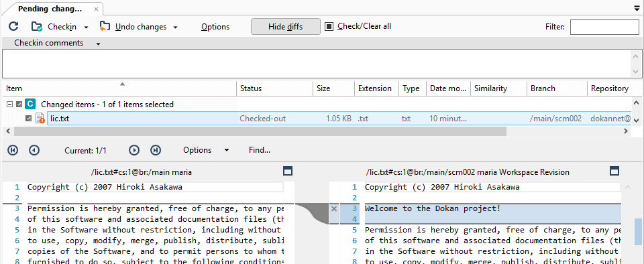Click the list scroll up arrow
Viewport: 644px width, 264px height.
636,103
